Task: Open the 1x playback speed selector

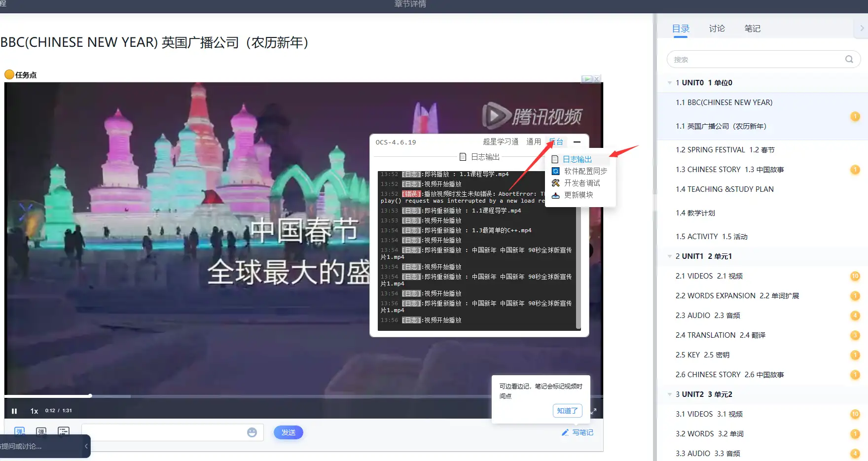Action: tap(34, 411)
